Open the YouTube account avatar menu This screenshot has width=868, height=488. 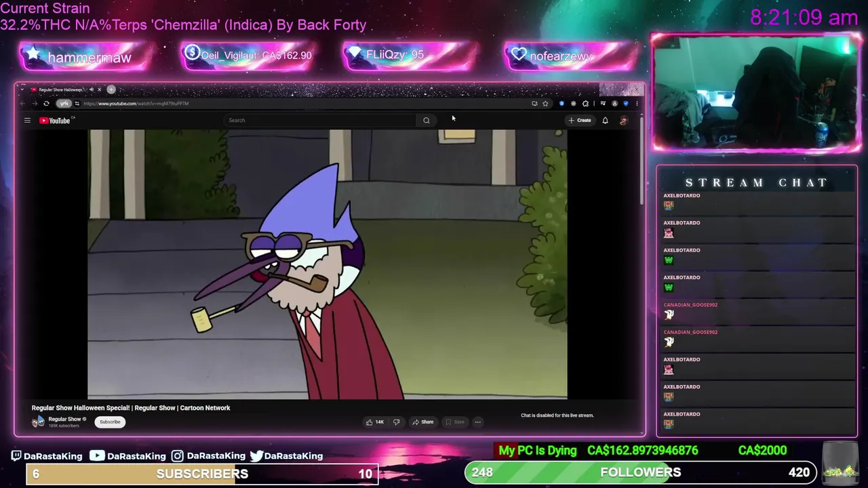tap(623, 121)
